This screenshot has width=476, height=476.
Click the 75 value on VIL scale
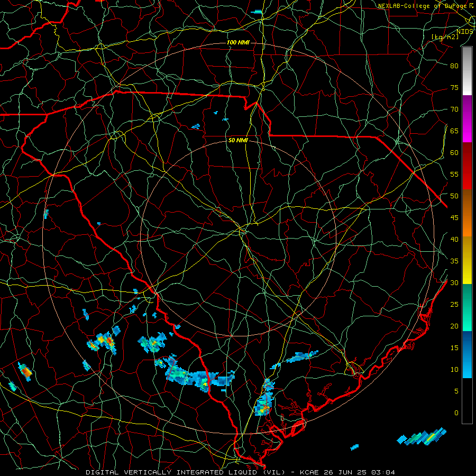coord(454,88)
